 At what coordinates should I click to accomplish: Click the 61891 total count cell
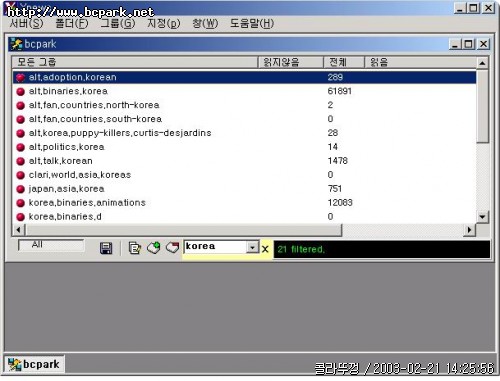339,91
